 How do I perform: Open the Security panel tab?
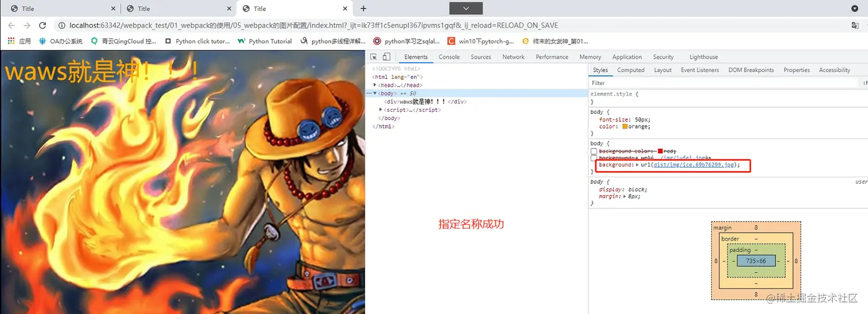[663, 57]
